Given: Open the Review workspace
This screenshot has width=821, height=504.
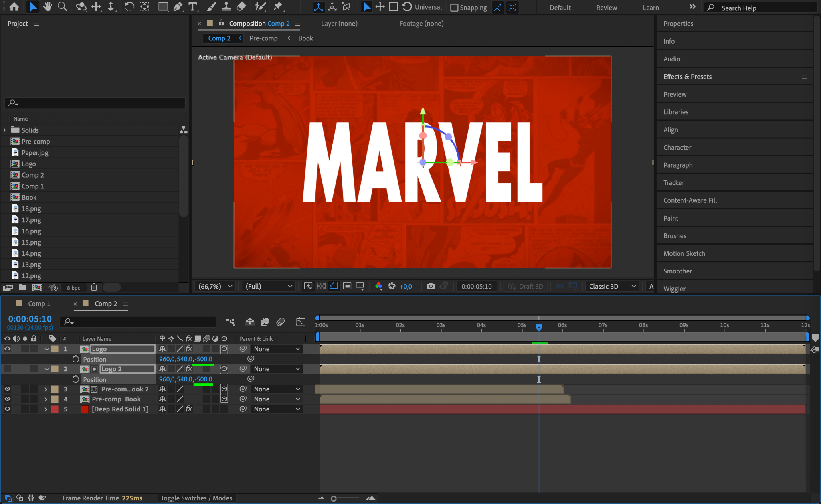Looking at the screenshot, I should (606, 8).
